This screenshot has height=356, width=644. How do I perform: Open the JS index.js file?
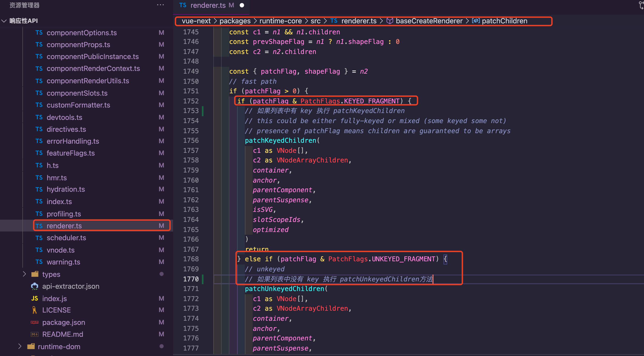click(x=54, y=299)
